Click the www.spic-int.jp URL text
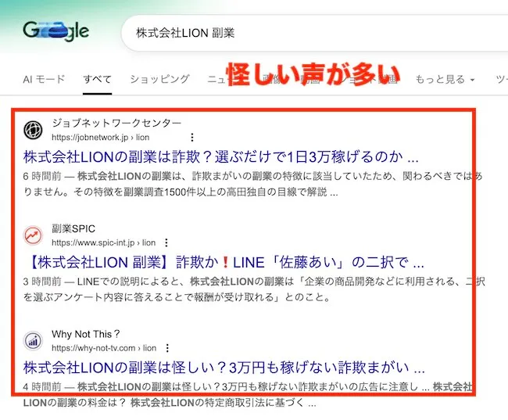This screenshot has height=420, width=508. point(104,242)
